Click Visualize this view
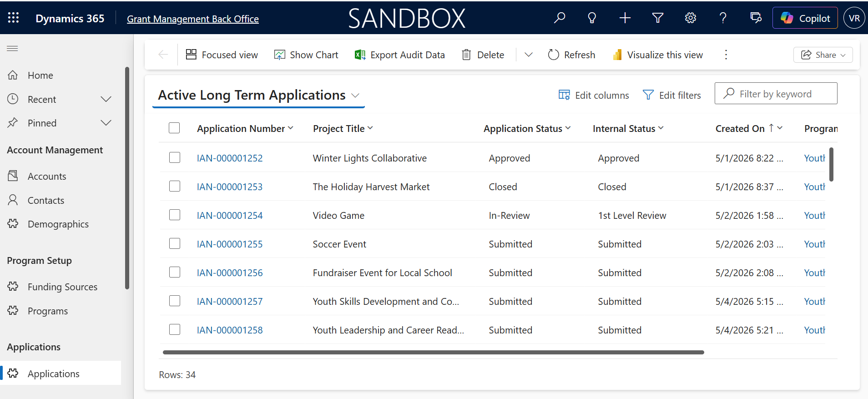868x399 pixels. point(658,55)
